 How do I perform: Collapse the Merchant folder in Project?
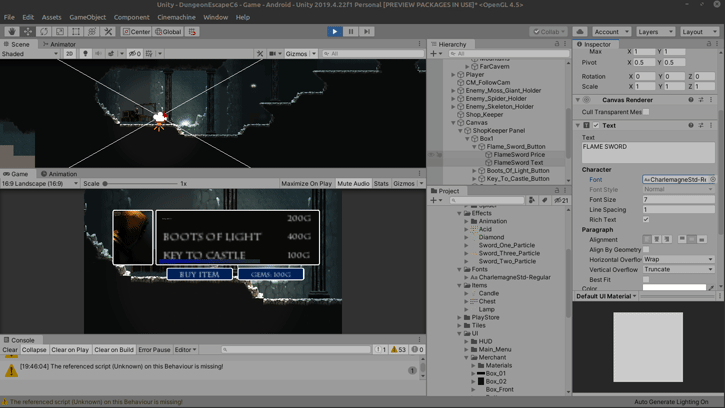pyautogui.click(x=466, y=358)
